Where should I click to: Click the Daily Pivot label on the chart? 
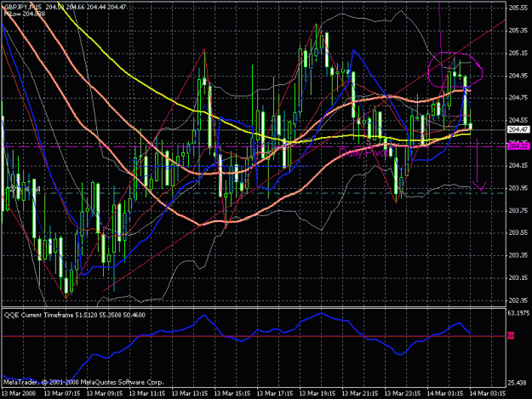363,153
